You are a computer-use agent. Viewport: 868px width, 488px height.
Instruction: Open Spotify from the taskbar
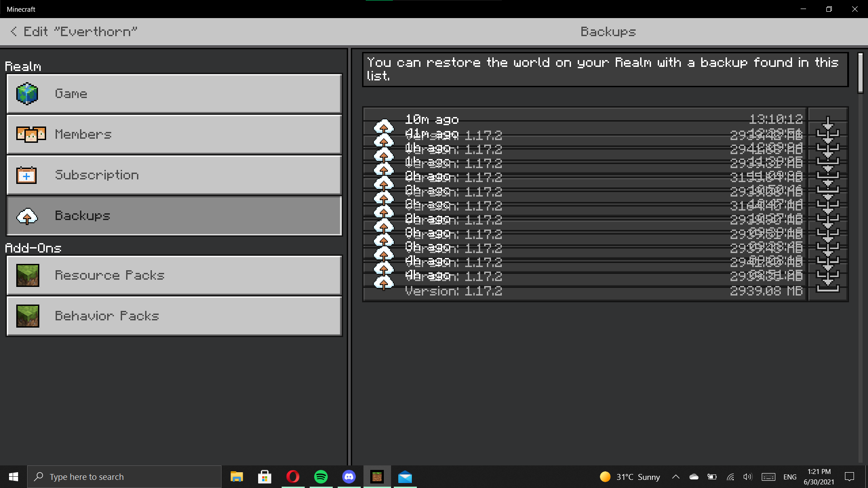pos(321,477)
